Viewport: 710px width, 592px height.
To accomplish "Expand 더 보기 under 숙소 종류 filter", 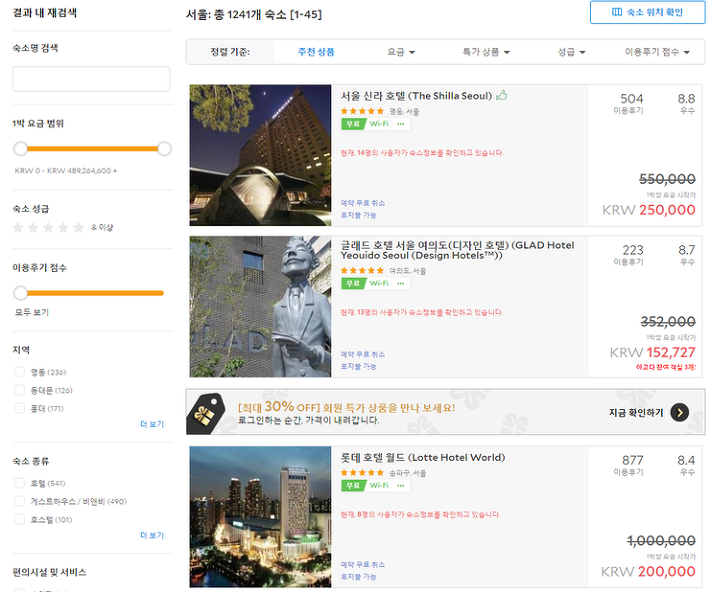I will [152, 535].
